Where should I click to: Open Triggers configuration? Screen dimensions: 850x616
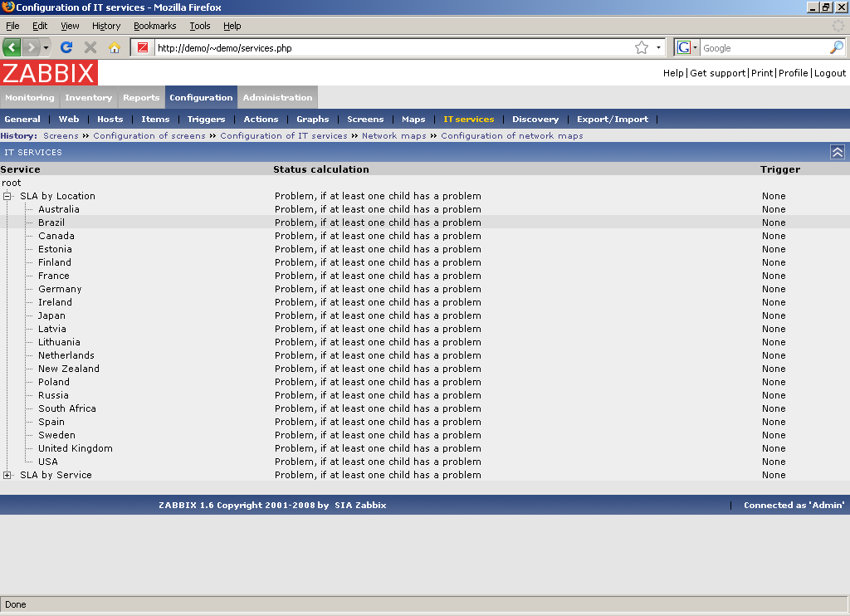206,120
